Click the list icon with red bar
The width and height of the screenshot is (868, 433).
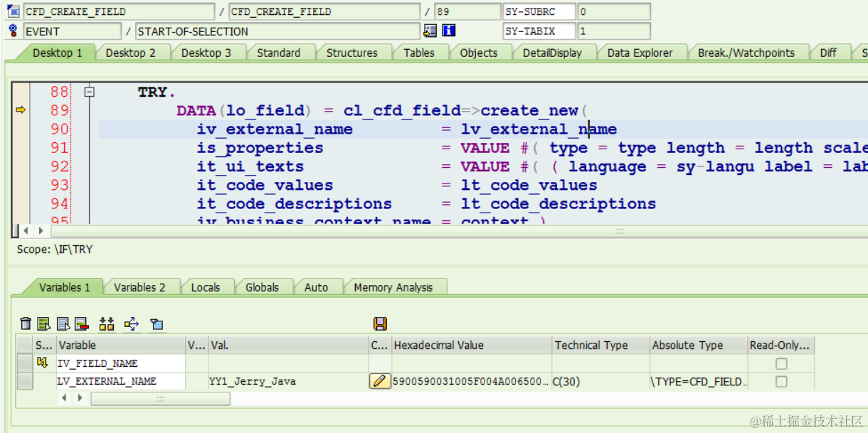(x=81, y=324)
